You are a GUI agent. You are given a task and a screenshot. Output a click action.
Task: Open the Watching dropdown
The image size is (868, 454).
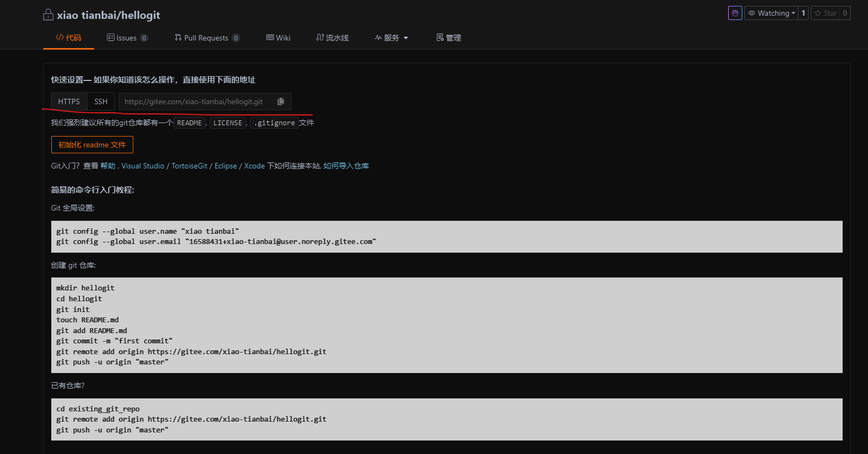coord(771,13)
